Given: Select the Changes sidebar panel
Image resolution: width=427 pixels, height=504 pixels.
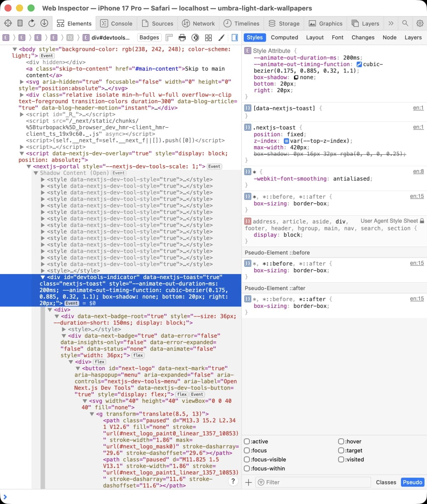Looking at the screenshot, I should 363,37.
